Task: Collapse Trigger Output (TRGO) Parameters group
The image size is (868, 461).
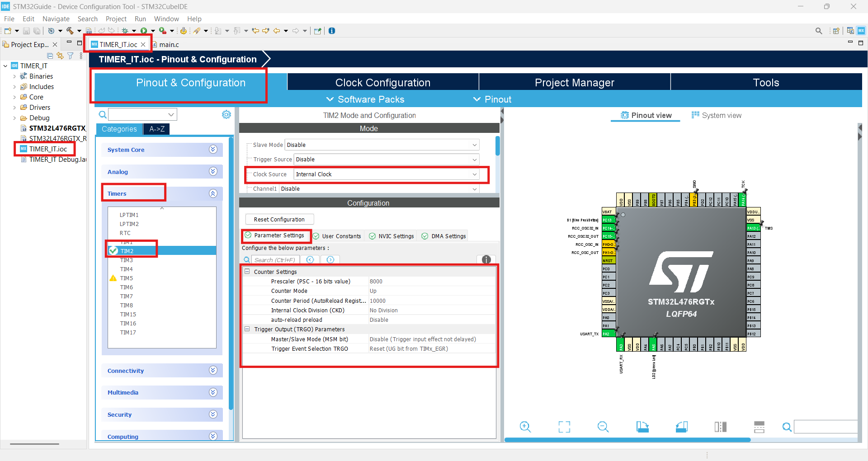Action: tap(247, 329)
